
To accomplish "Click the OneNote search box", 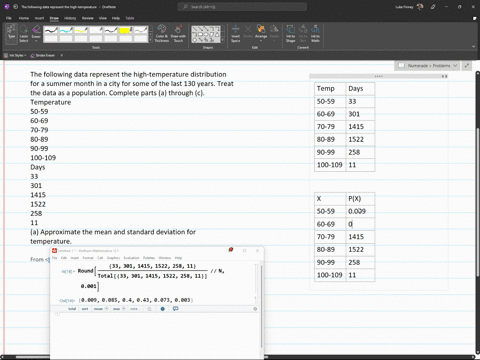I will [x=242, y=7].
